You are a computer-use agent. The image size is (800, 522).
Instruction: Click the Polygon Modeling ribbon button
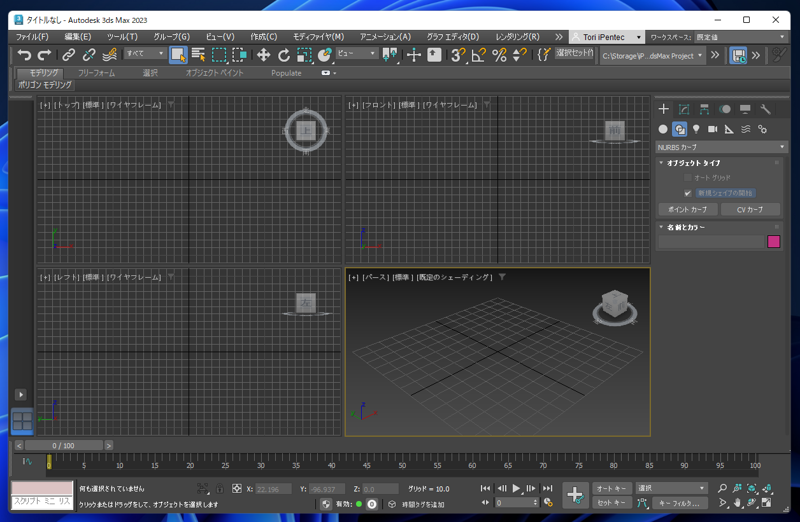(x=45, y=85)
